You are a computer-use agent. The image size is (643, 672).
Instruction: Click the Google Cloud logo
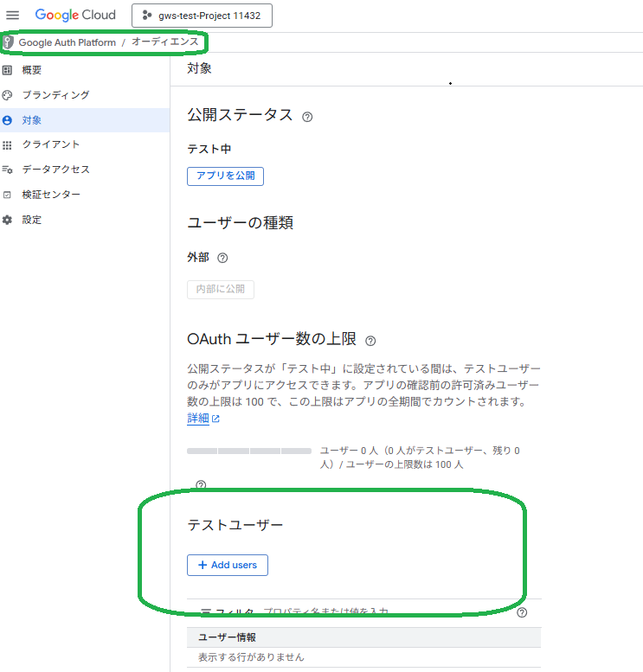(x=75, y=16)
